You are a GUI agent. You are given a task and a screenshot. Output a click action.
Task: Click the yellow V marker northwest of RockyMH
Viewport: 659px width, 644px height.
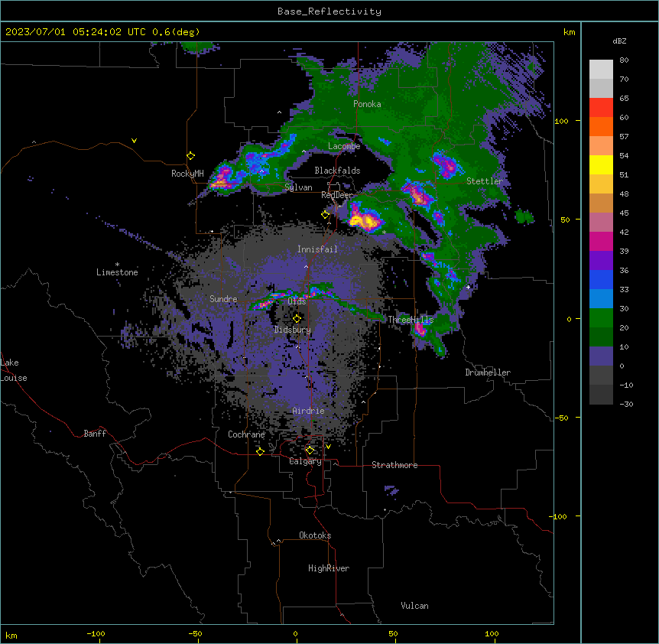(x=134, y=141)
